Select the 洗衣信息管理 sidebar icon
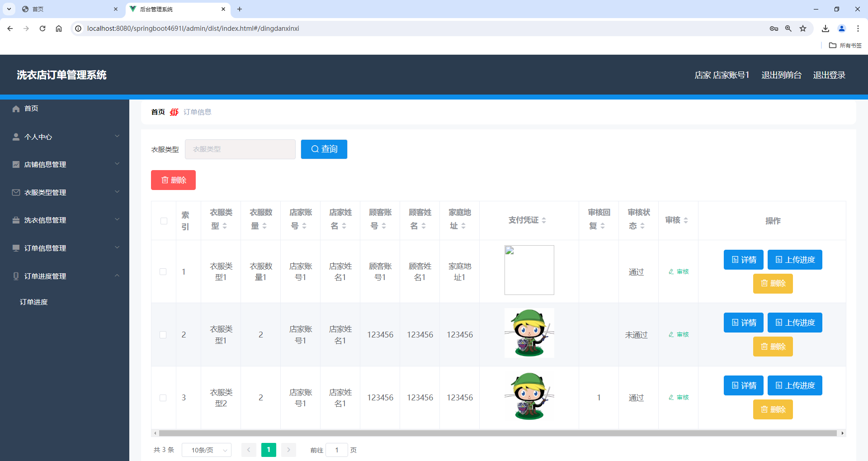The width and height of the screenshot is (868, 461). pos(15,220)
